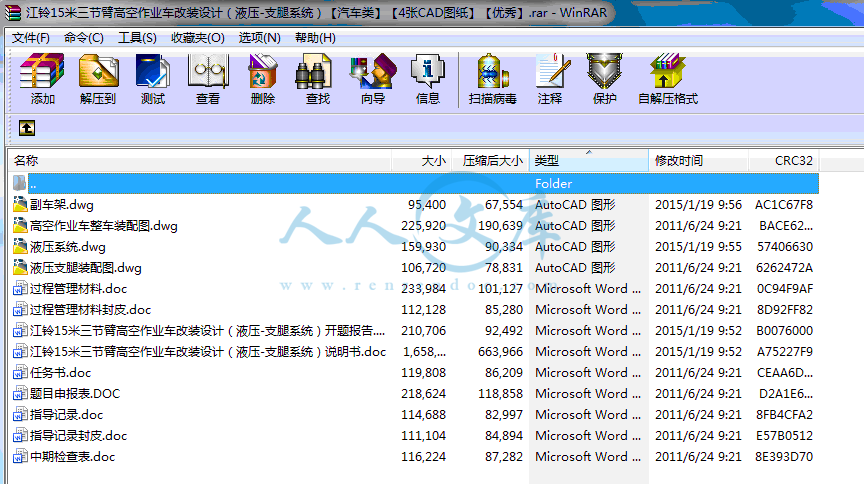Sort by the CRC32 column header
Screen dimensions: 864x484
(x=784, y=160)
